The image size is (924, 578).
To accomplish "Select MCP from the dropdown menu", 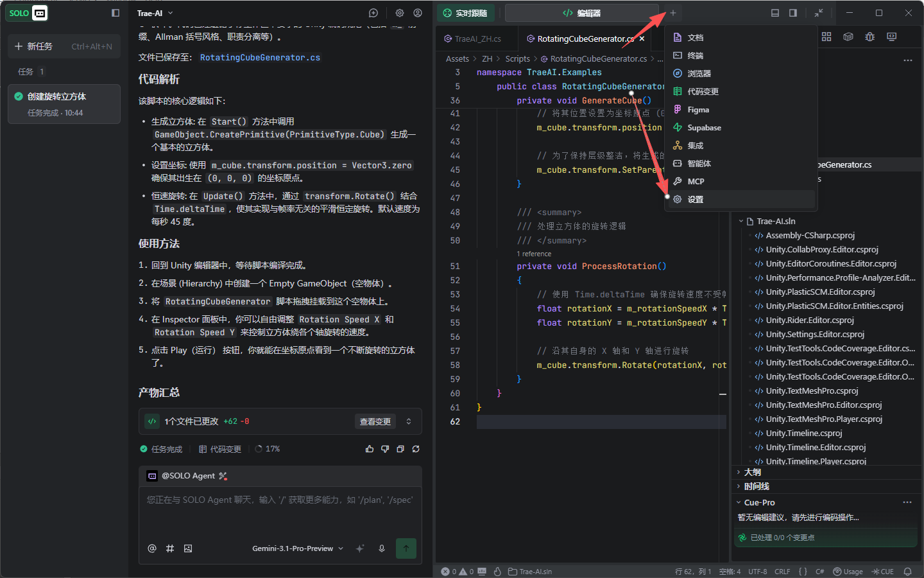I will point(740,182).
